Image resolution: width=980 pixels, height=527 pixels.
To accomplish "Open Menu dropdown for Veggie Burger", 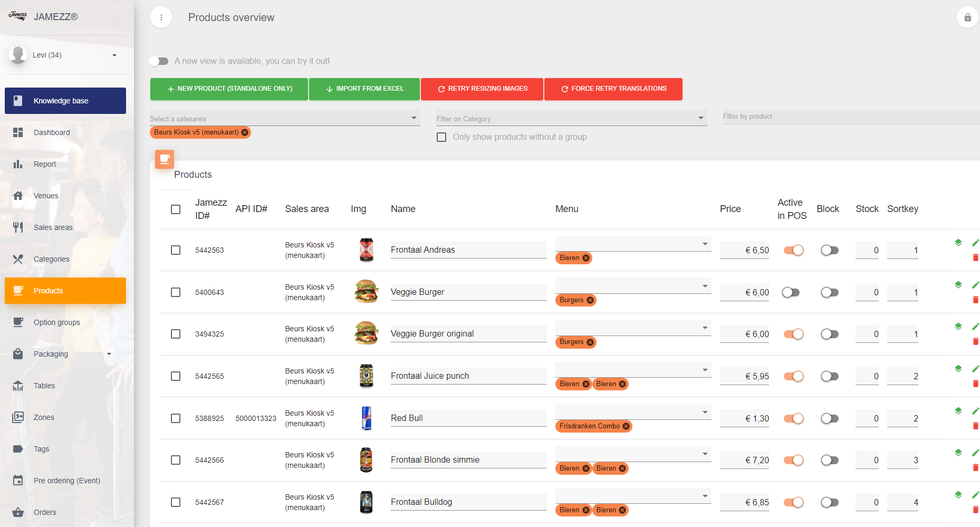I will point(633,286).
